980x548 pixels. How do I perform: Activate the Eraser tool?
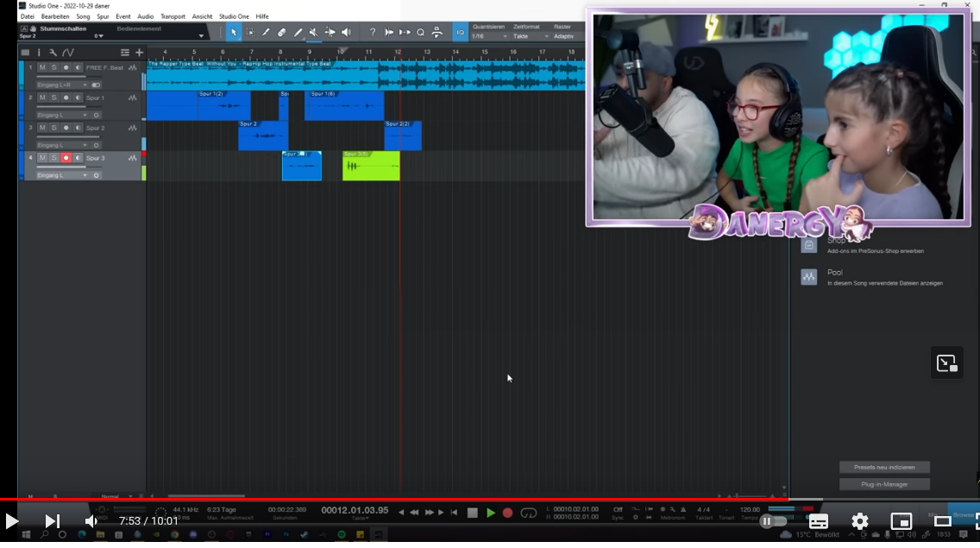tap(281, 32)
